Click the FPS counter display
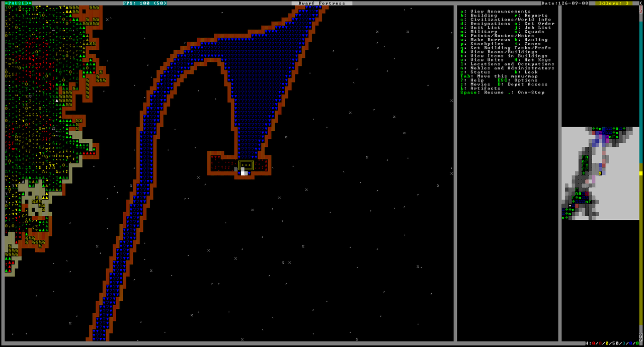The width and height of the screenshot is (644, 347). 146,3
